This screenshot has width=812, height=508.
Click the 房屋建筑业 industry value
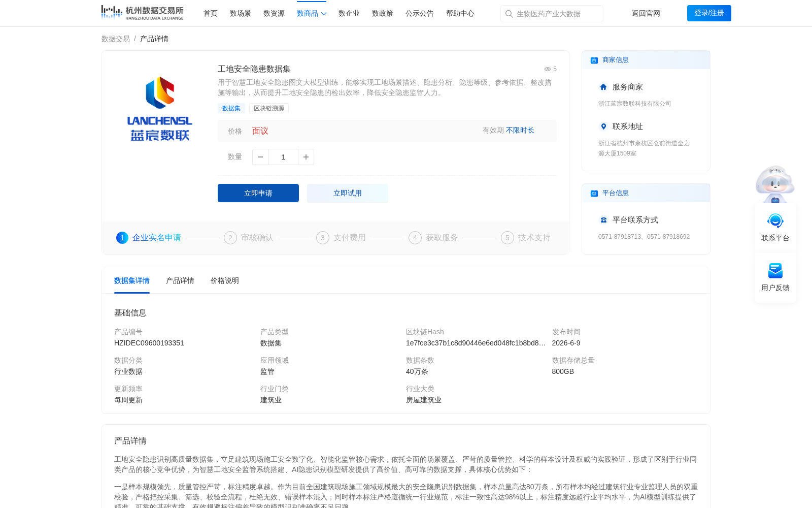point(424,400)
